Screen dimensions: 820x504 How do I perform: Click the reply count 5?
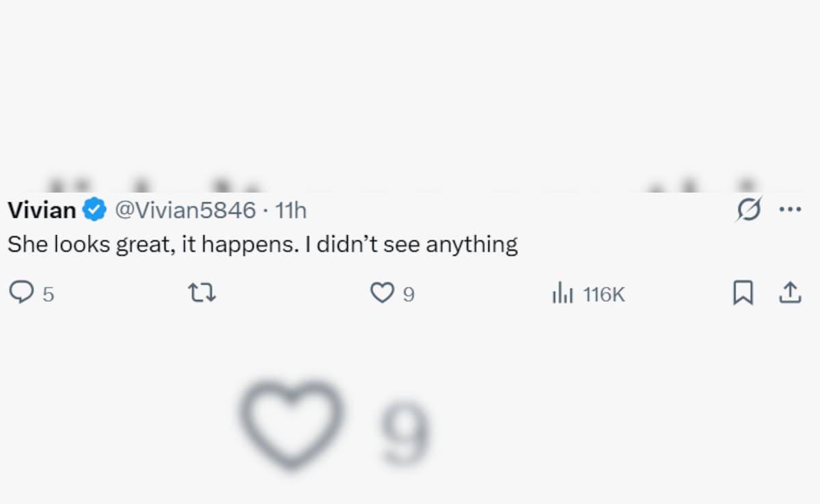tap(48, 294)
